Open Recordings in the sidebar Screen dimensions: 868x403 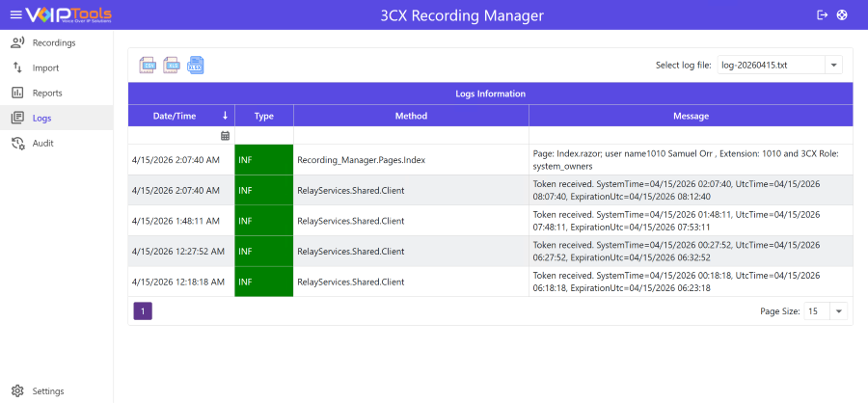[x=53, y=42]
